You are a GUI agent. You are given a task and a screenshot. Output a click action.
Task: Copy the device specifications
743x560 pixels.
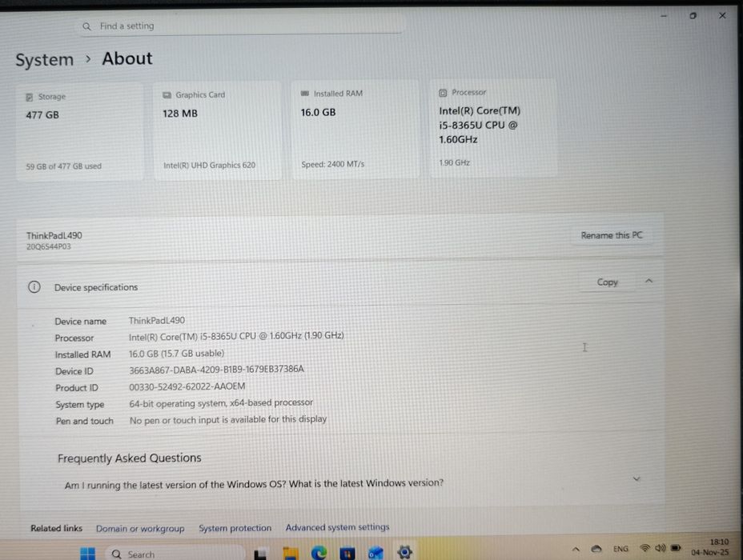point(607,282)
